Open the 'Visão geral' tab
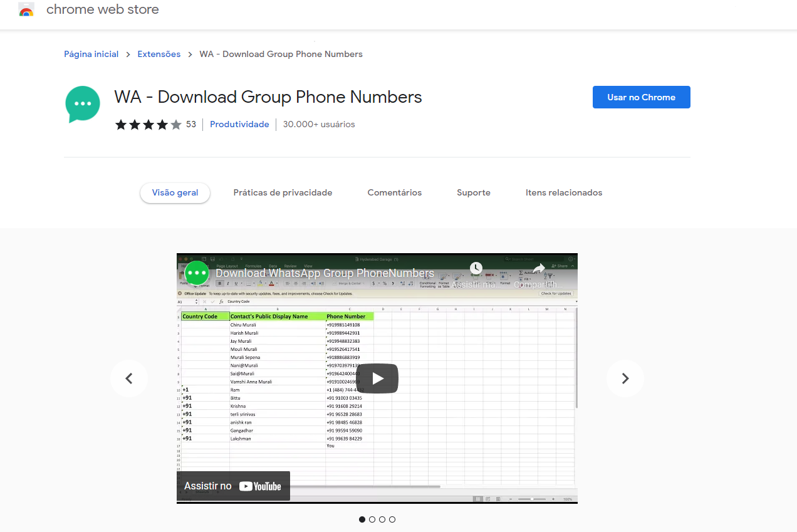 point(175,193)
